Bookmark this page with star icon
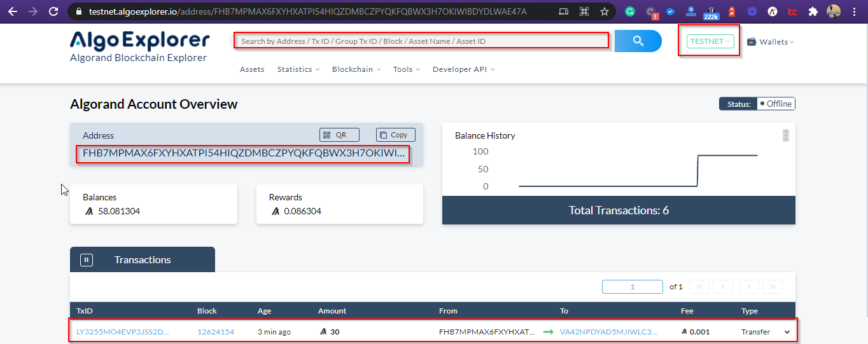This screenshot has width=868, height=344. tap(604, 11)
